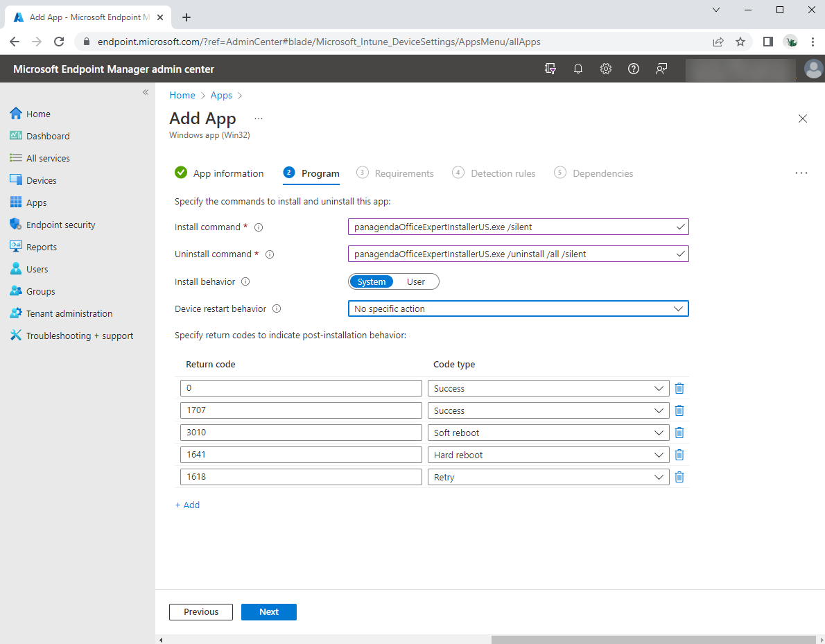The height and width of the screenshot is (644, 825).
Task: Open Endpoint security in sidebar
Action: 60,225
